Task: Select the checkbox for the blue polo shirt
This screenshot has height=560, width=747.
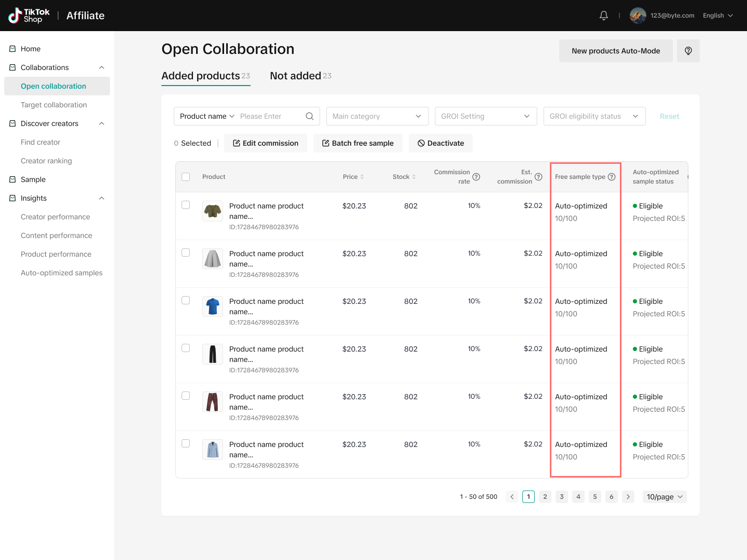Action: (186, 300)
